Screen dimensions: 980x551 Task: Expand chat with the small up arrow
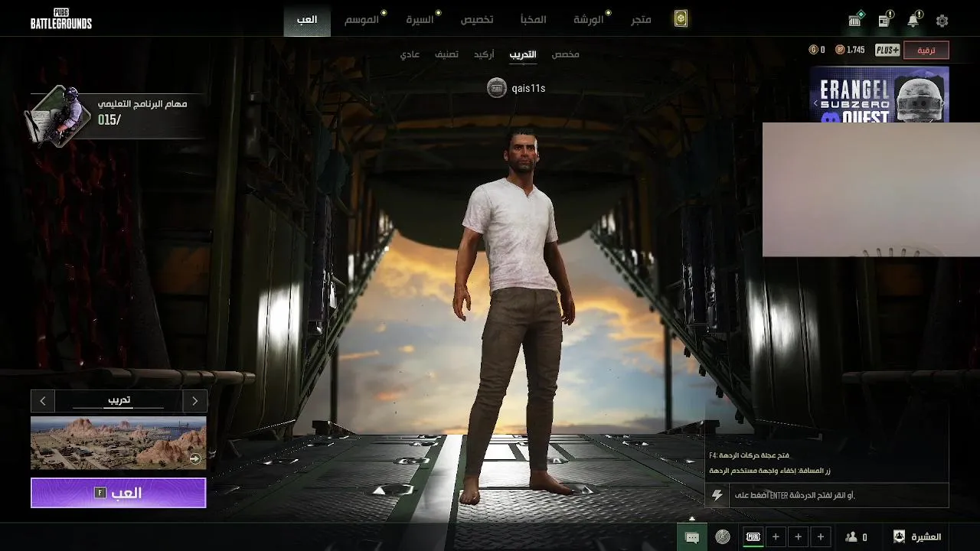coord(692,519)
